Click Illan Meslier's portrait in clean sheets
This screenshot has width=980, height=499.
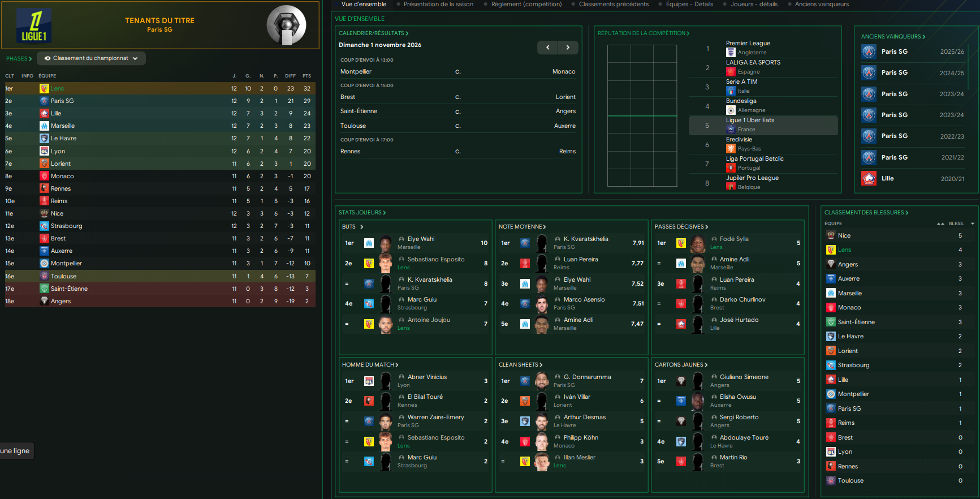542,462
